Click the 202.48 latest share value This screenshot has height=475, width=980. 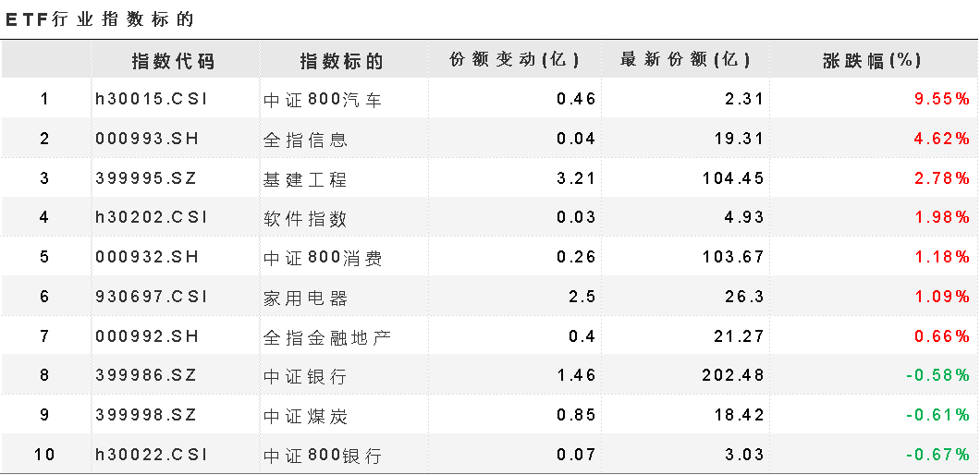pos(732,375)
